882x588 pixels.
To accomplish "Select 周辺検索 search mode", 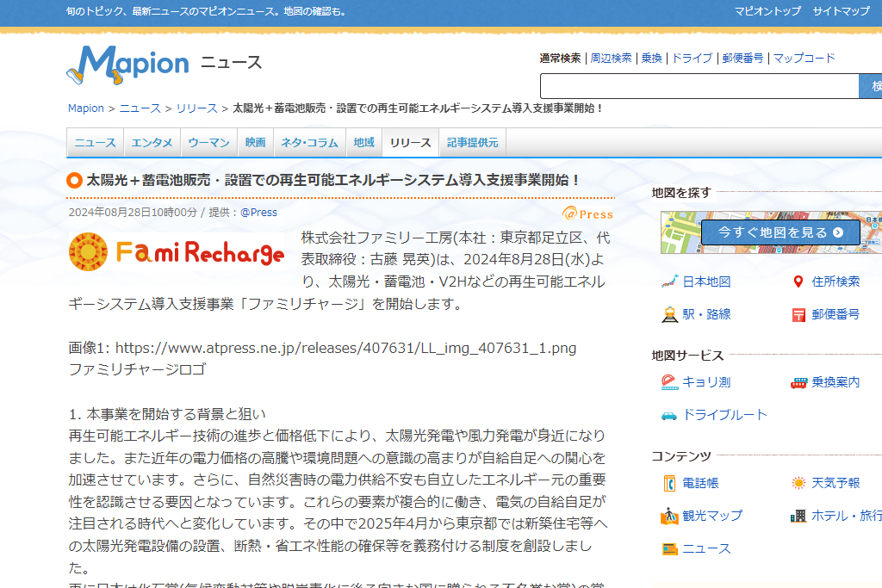I will coord(611,59).
